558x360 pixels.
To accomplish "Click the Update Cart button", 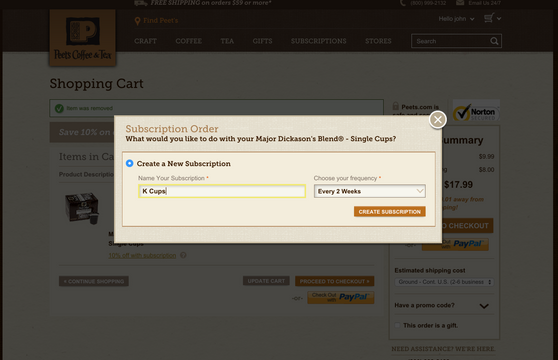I will pyautogui.click(x=266, y=281).
